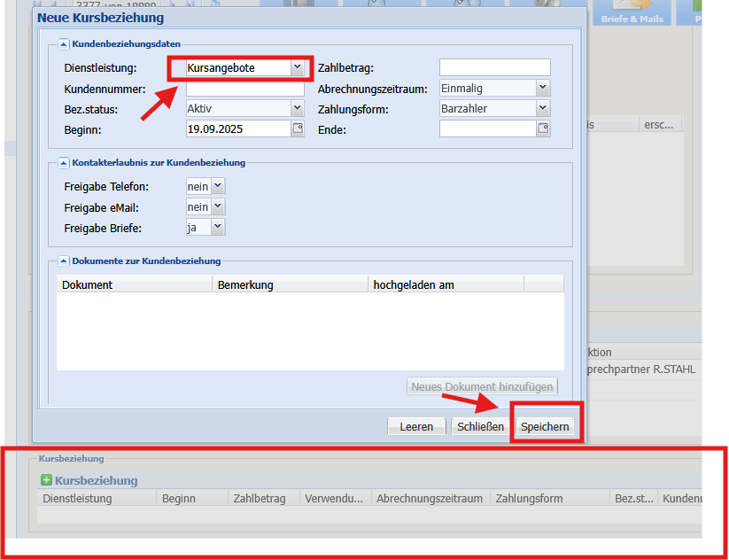Click the green plus icon beside Kursbeziehung

(x=46, y=480)
